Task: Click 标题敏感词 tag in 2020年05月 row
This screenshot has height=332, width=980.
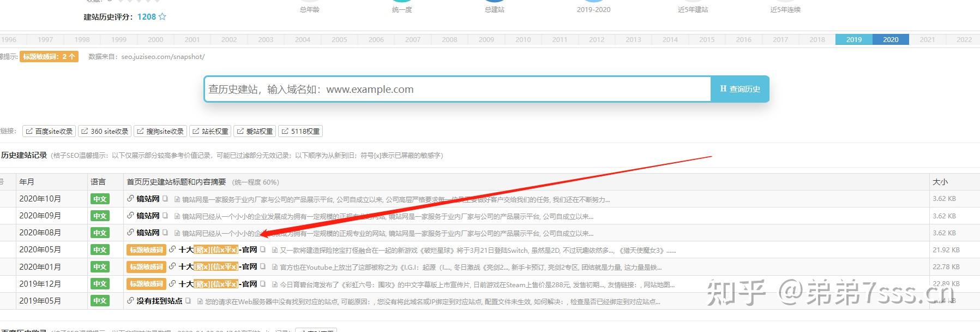Action: click(x=146, y=250)
